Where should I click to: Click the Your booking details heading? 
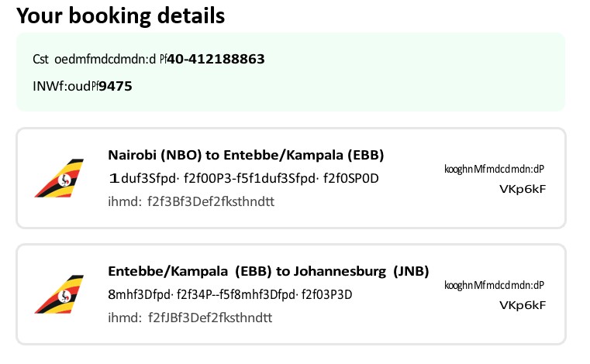(x=120, y=15)
